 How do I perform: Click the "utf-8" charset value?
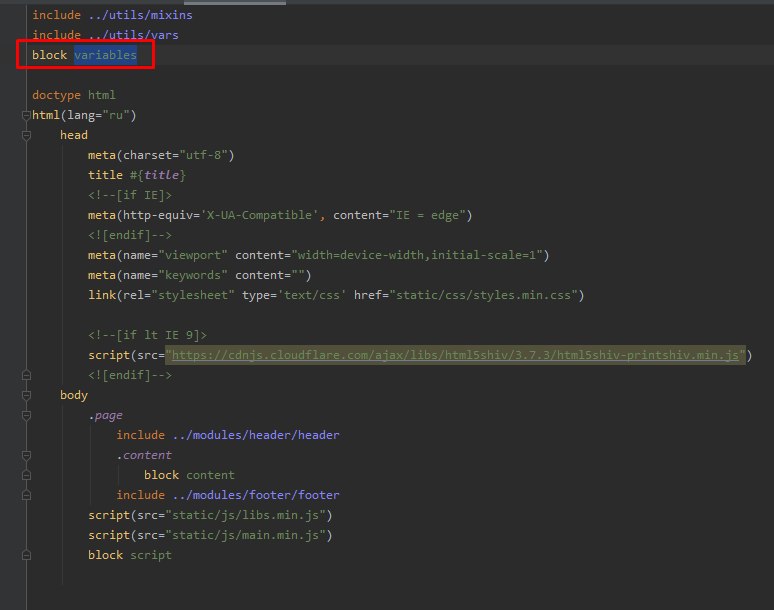(203, 155)
